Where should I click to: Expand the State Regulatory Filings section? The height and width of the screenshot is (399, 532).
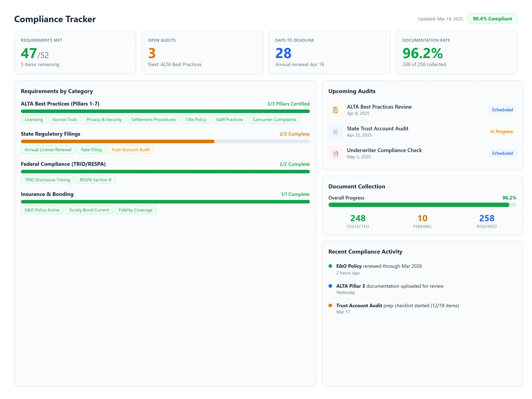pos(51,134)
